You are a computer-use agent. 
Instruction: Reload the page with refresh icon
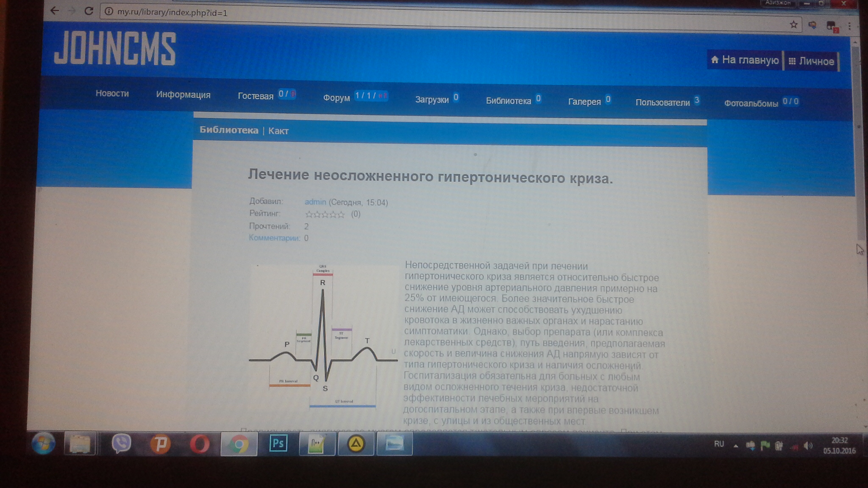pyautogui.click(x=89, y=11)
